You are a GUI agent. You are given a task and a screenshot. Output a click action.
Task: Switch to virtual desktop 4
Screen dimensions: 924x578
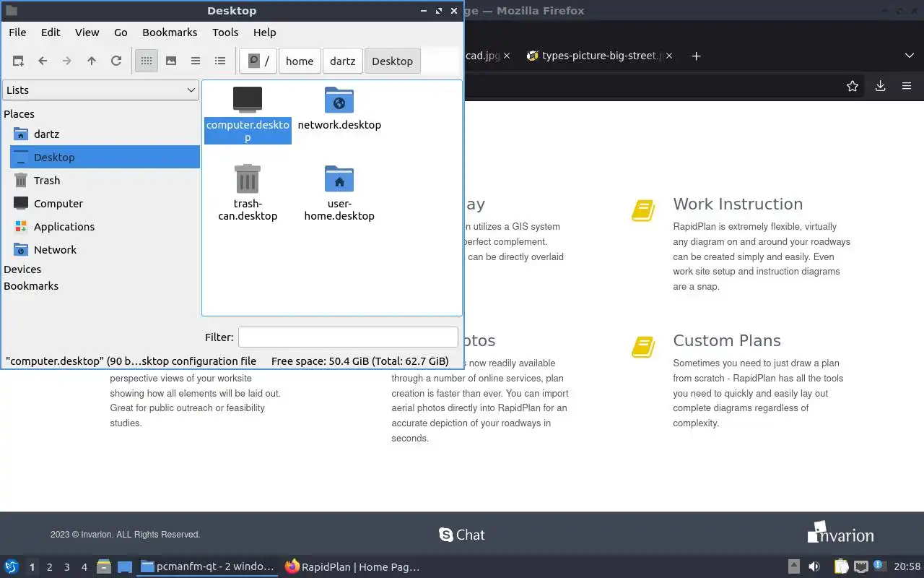[84, 567]
